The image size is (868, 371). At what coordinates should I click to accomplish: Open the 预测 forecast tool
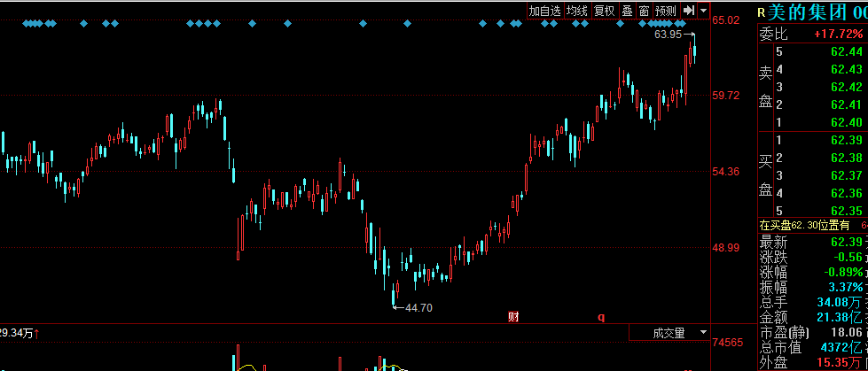pos(665,11)
